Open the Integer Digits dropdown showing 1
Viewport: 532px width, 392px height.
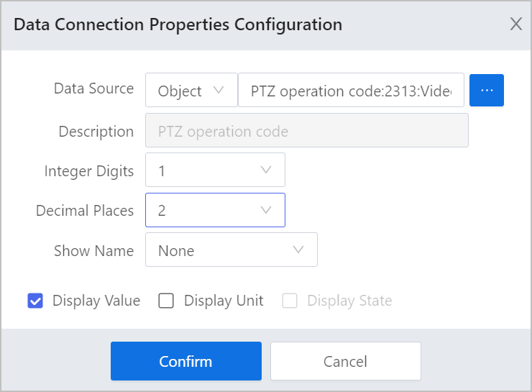coord(215,170)
